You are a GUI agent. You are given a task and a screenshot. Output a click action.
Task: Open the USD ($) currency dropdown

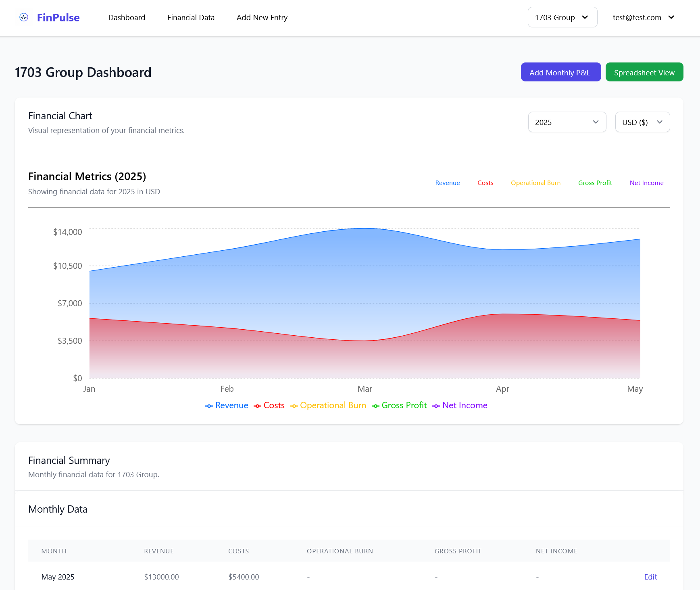pos(642,122)
